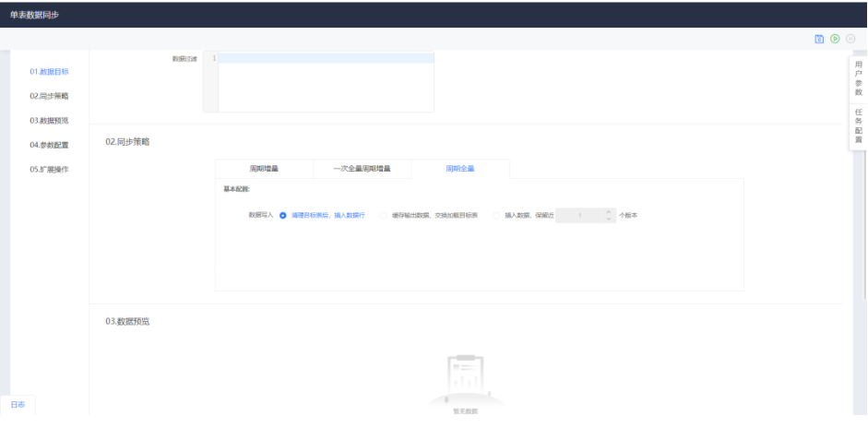Navigate to 04.参数配置 in the sidebar
Image resolution: width=868 pixels, height=428 pixels.
click(49, 145)
